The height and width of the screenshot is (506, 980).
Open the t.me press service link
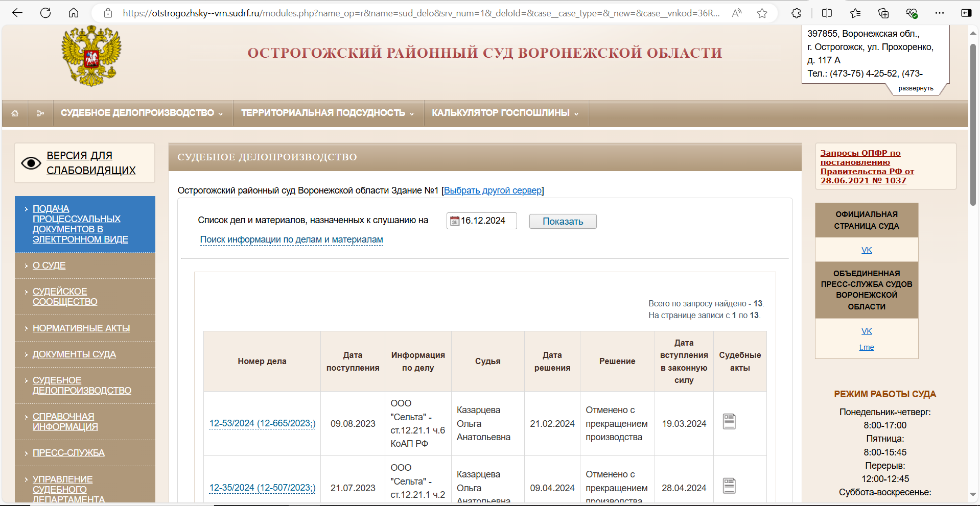point(867,347)
